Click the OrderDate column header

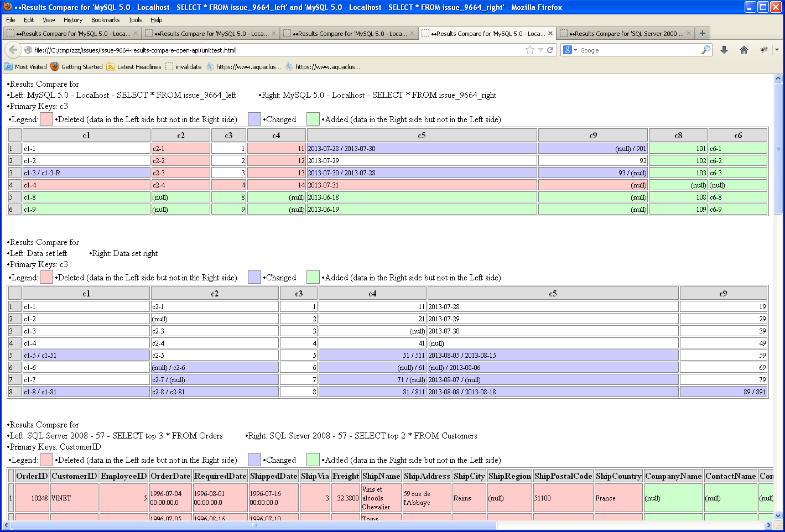click(x=170, y=476)
